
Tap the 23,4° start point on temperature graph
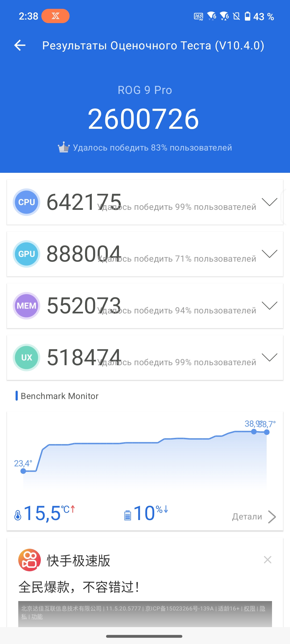click(x=23, y=471)
